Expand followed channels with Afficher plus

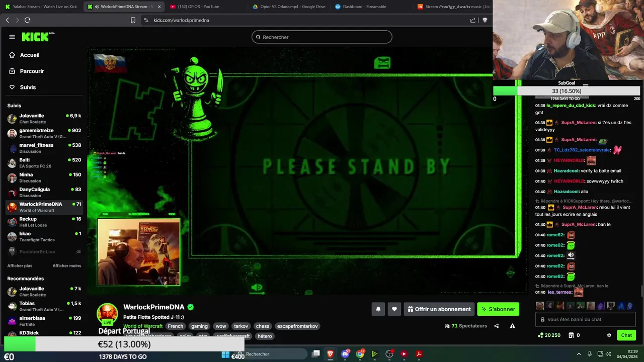pos(20,265)
